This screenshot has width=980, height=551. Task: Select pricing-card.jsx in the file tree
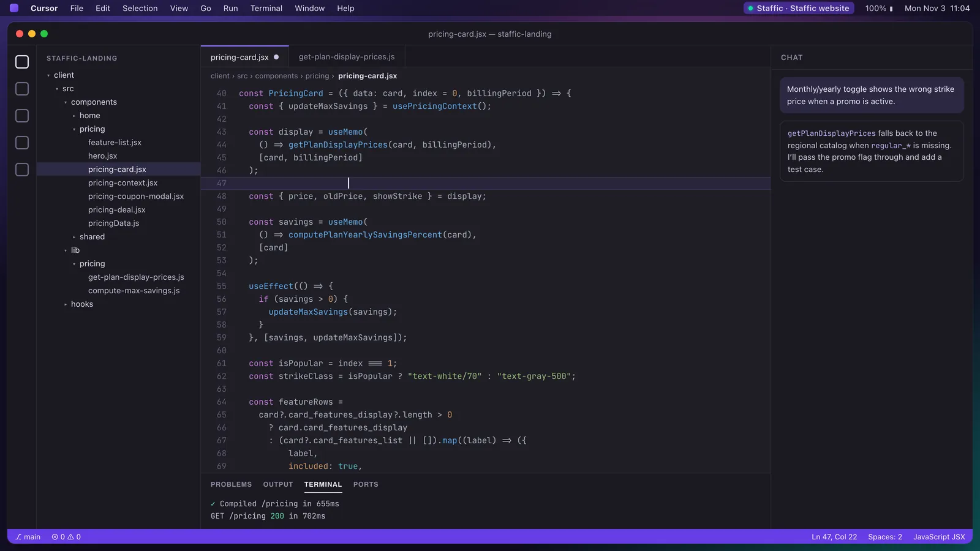[118, 170]
